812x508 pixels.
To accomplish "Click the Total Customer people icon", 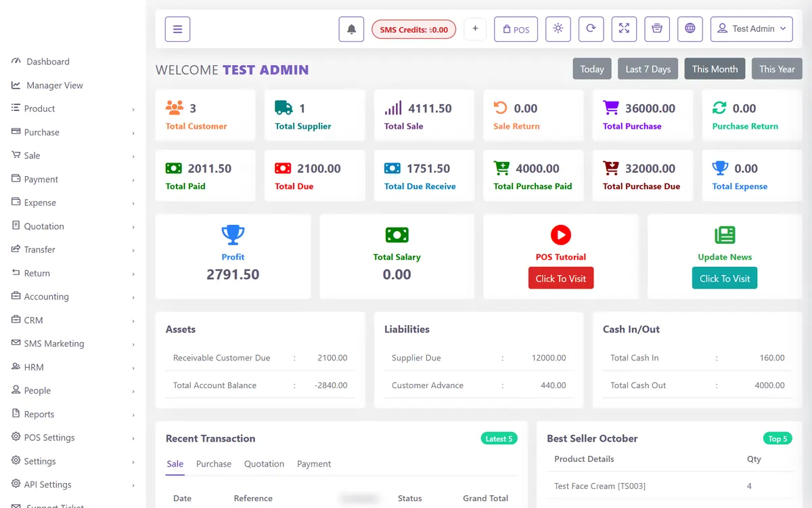I will point(175,108).
